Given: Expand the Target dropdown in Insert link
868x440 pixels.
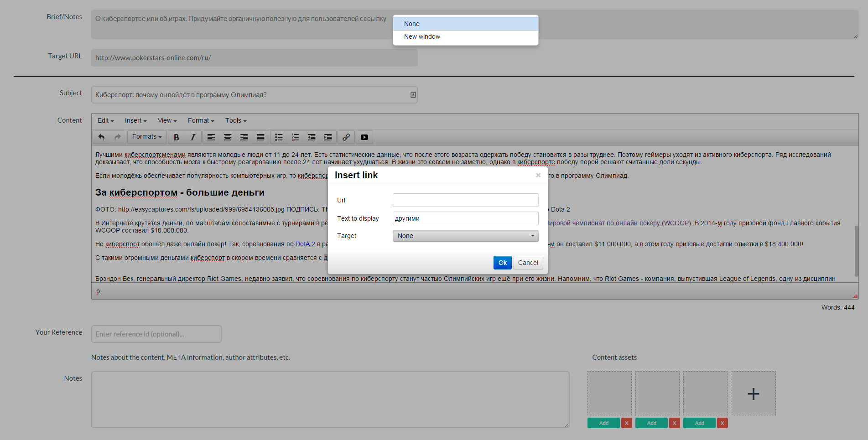Looking at the screenshot, I should [x=465, y=236].
